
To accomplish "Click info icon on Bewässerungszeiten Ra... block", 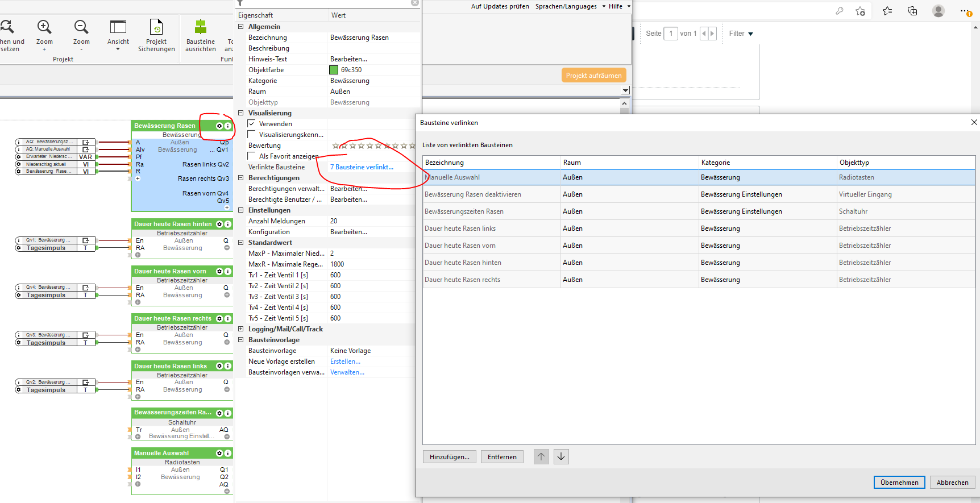I will coord(228,413).
